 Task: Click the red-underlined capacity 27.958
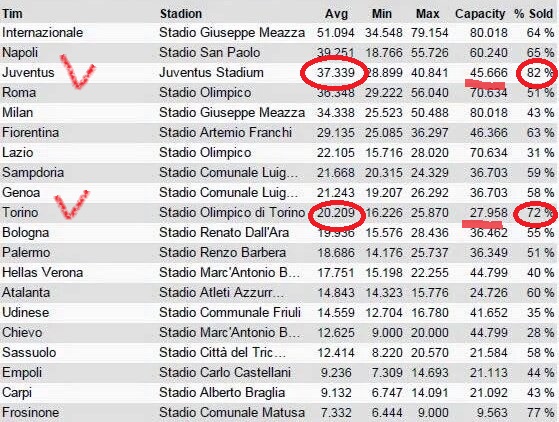pyautogui.click(x=488, y=213)
